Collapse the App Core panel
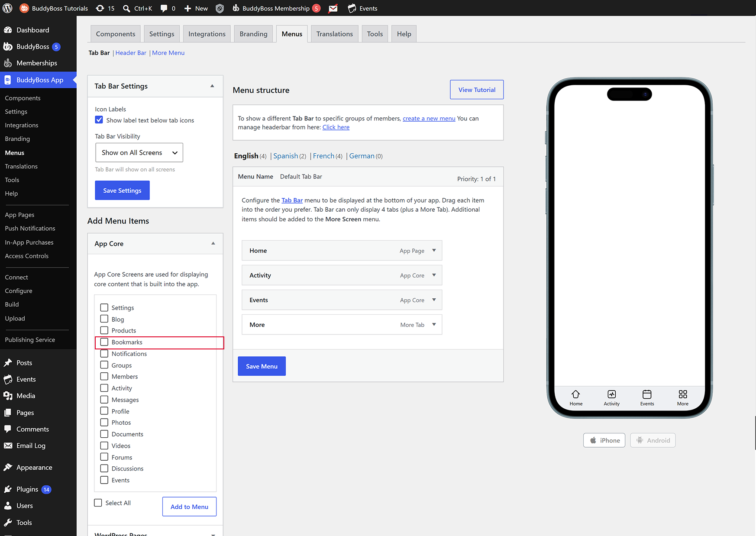 pyautogui.click(x=213, y=243)
